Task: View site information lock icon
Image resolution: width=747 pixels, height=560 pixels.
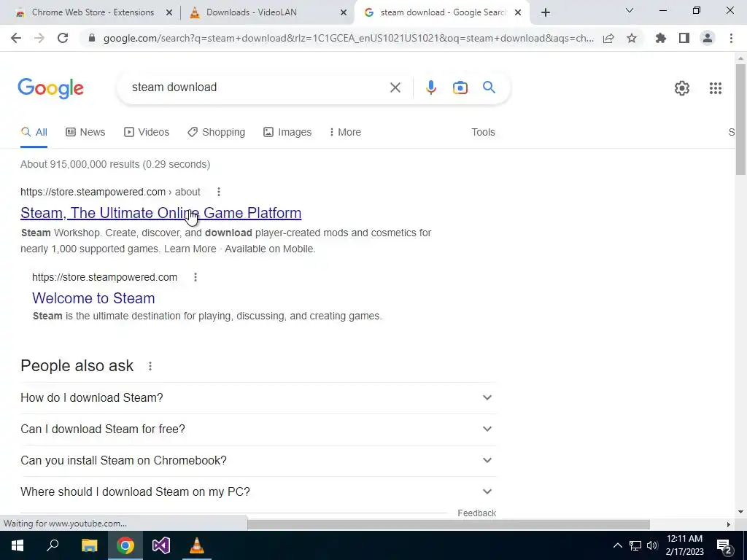Action: (92, 39)
